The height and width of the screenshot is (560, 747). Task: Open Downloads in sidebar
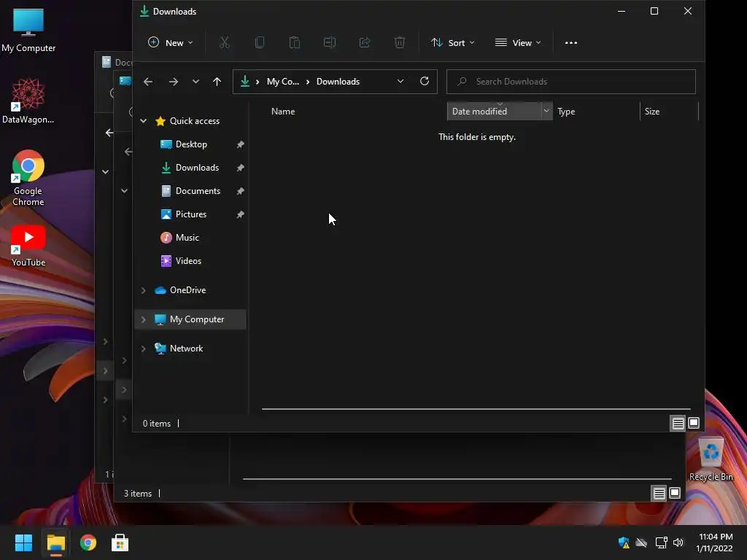[197, 168]
